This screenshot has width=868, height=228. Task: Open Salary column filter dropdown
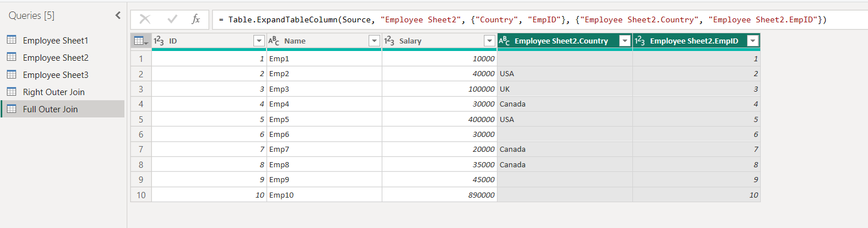point(489,41)
